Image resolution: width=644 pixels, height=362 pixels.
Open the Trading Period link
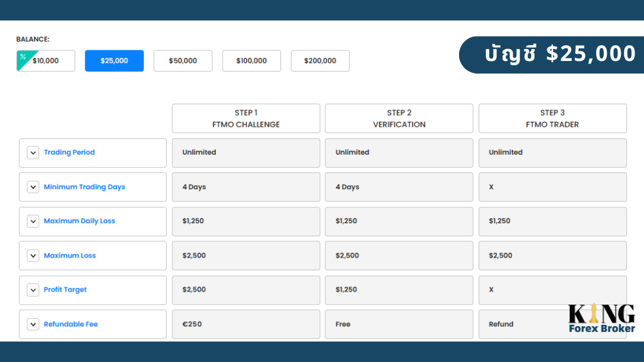tap(69, 152)
